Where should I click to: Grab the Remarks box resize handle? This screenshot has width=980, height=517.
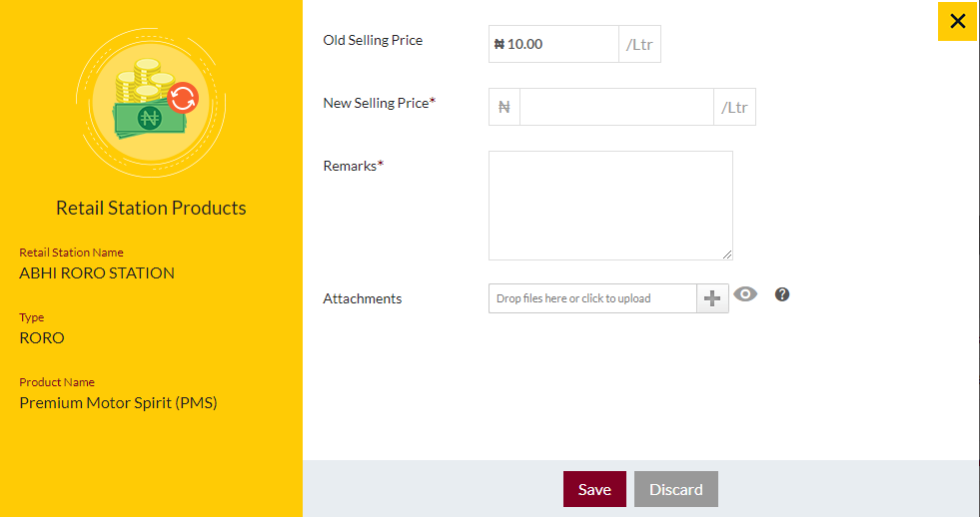(727, 255)
